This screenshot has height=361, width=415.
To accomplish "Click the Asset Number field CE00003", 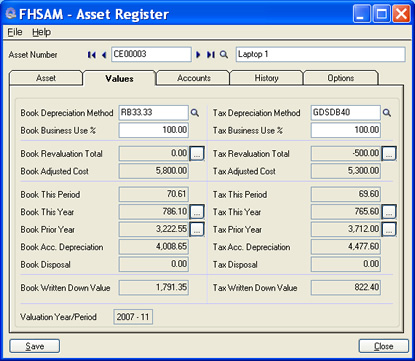I will tap(151, 54).
